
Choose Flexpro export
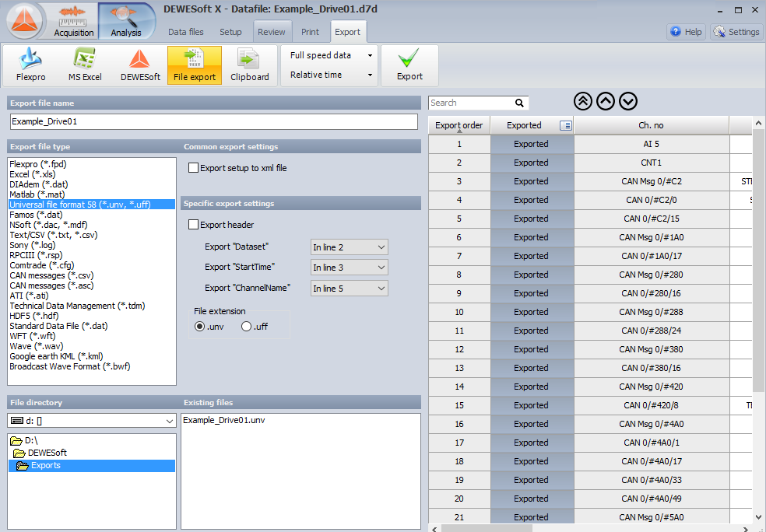click(31, 65)
